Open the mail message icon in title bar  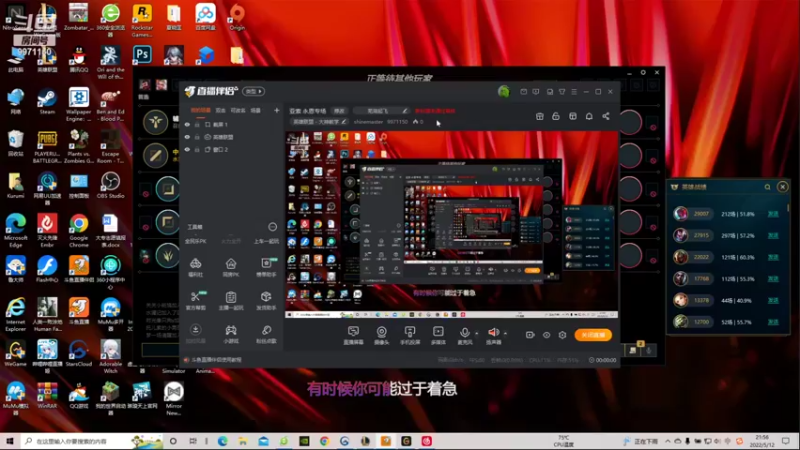(523, 92)
